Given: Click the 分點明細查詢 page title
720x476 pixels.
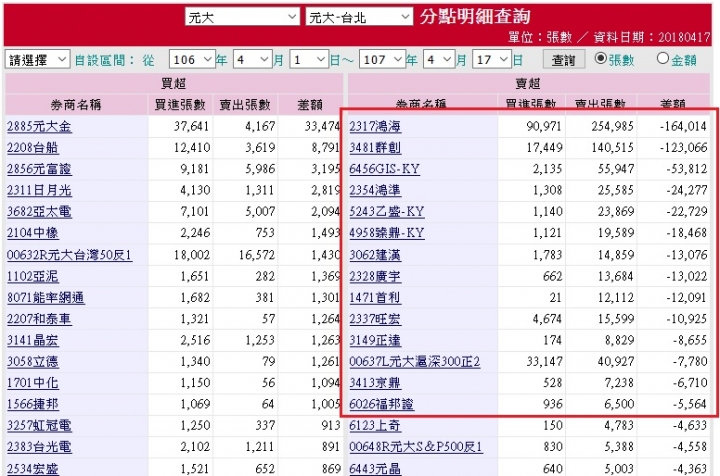Looking at the screenshot, I should 475,17.
